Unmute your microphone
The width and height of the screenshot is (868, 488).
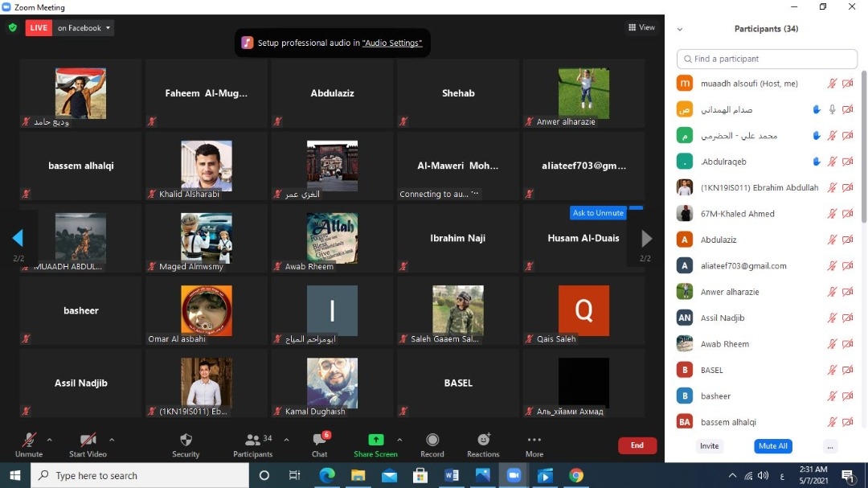coord(29,441)
